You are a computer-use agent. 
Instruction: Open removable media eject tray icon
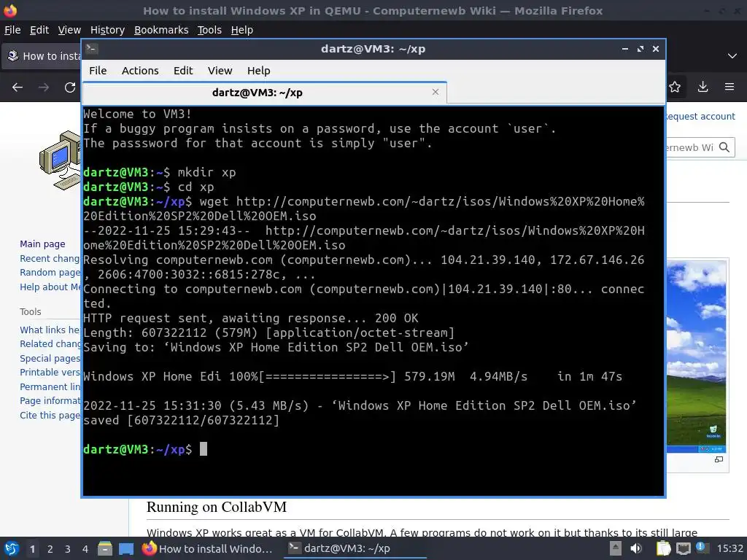[x=616, y=548]
